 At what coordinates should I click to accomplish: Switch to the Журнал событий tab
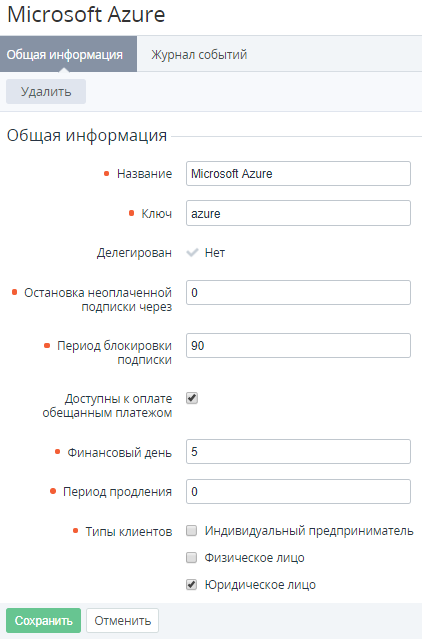(199, 55)
